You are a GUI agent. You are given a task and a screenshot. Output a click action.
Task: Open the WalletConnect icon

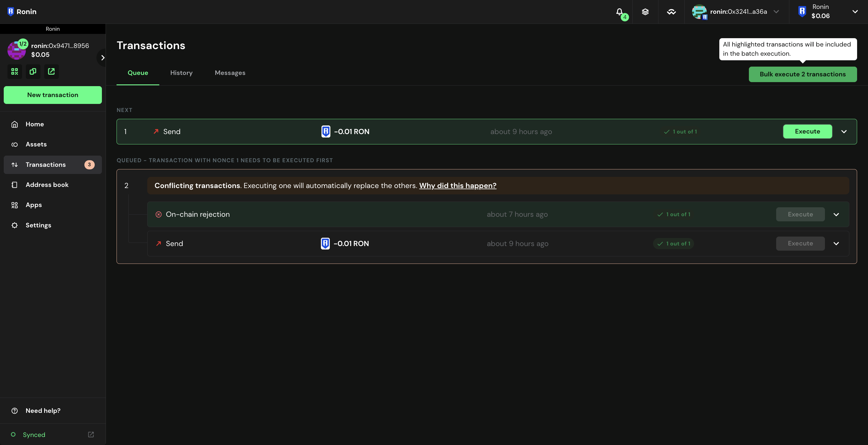point(671,12)
